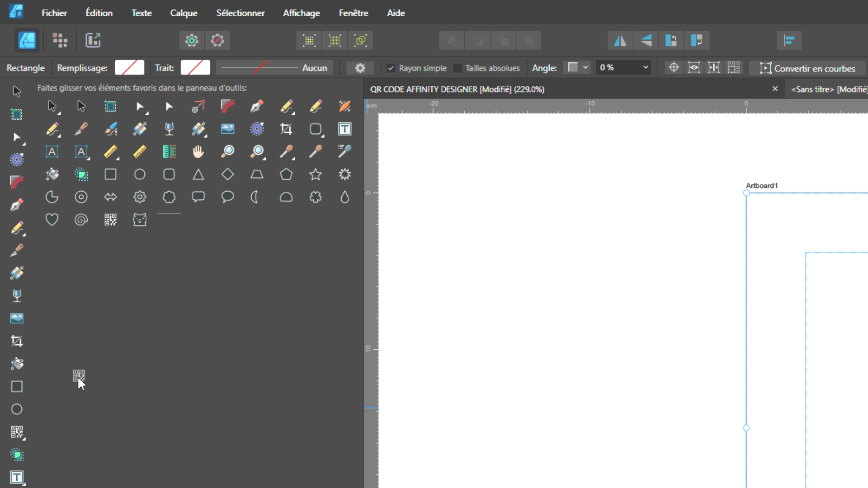Pick the Hand view tool
Viewport: 868px width, 488px height.
198,152
